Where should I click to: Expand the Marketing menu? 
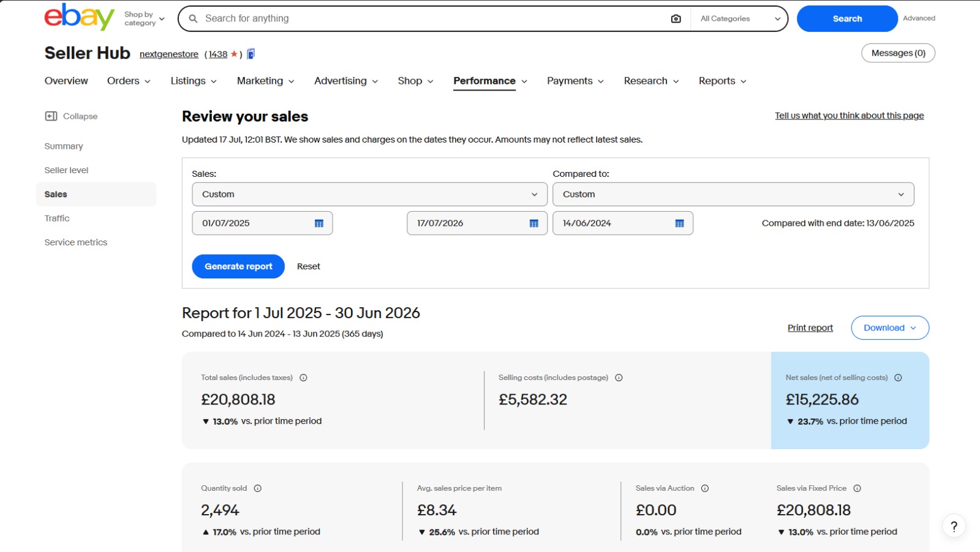coord(266,81)
